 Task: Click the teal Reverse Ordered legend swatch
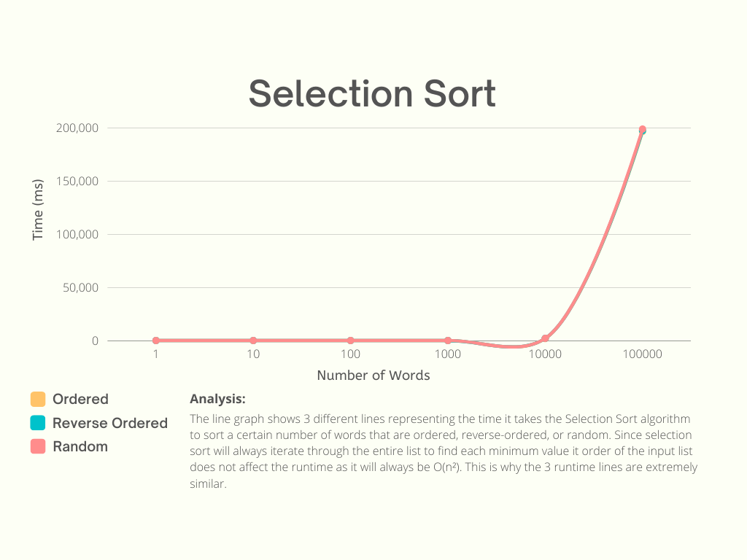[38, 423]
